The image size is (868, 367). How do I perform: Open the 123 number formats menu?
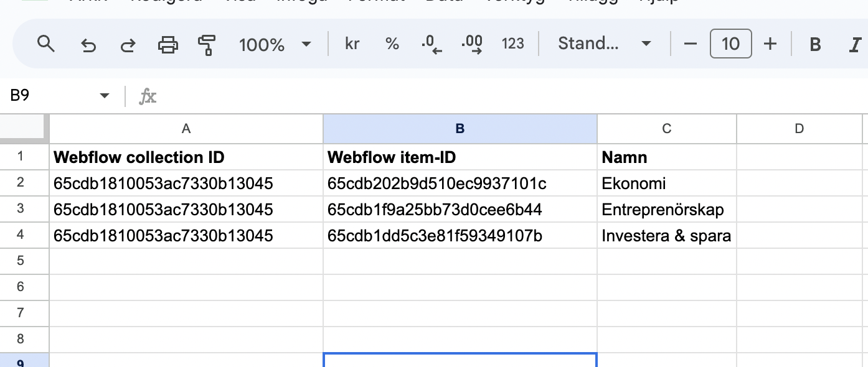coord(512,44)
